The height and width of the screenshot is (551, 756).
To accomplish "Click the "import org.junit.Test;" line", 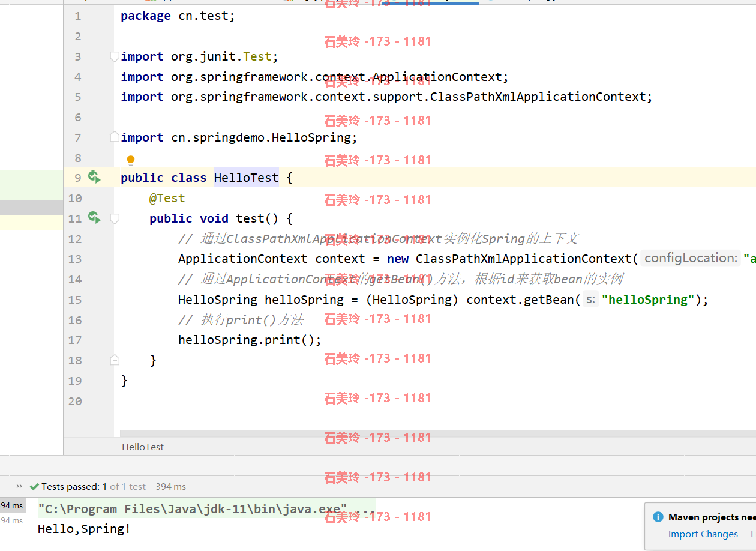I will tap(199, 56).
